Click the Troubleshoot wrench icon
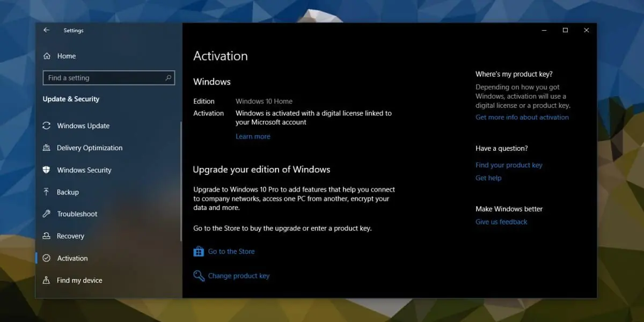 (x=46, y=214)
